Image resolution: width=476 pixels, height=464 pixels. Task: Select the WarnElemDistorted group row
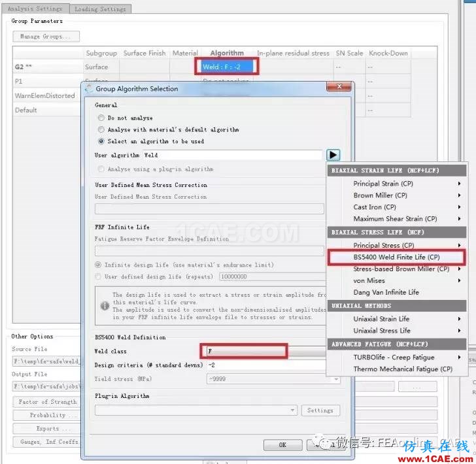pyautogui.click(x=48, y=95)
